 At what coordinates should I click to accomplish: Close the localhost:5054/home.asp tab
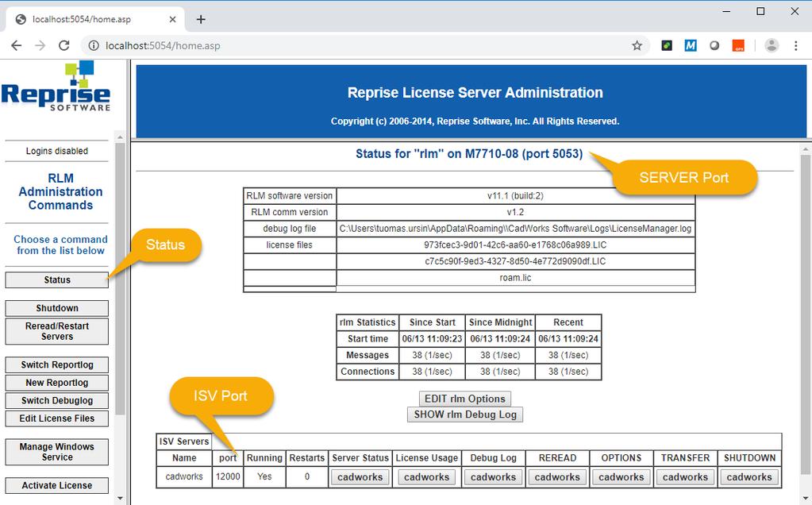click(172, 19)
